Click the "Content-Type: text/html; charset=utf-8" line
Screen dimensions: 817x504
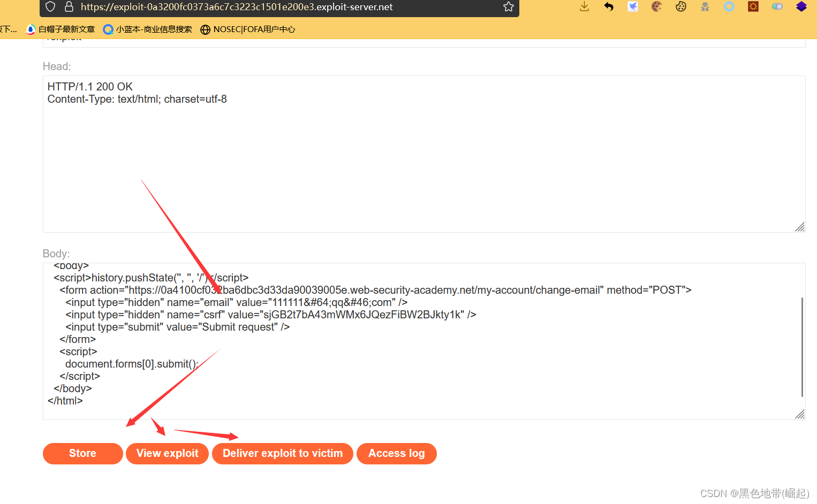click(137, 99)
